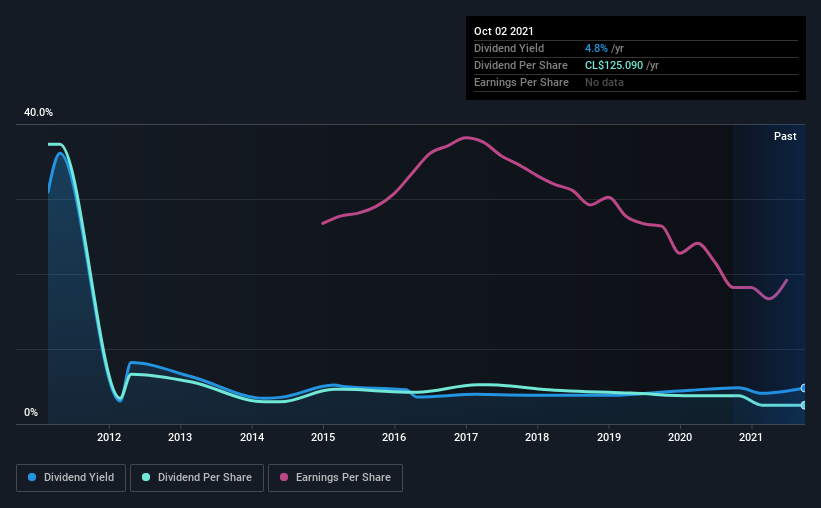821x508 pixels.
Task: Click the blue endpoint marker of Dividend Yield line
Action: click(x=803, y=388)
